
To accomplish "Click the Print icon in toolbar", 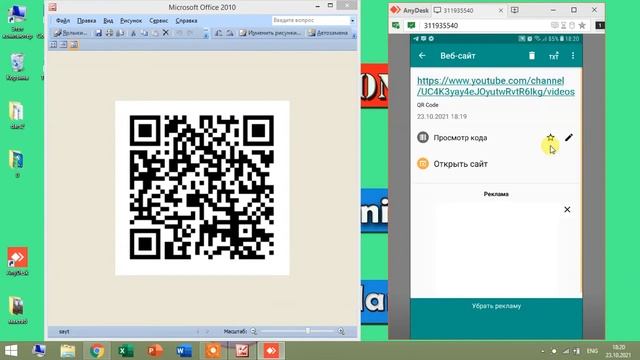I will pos(109,33).
